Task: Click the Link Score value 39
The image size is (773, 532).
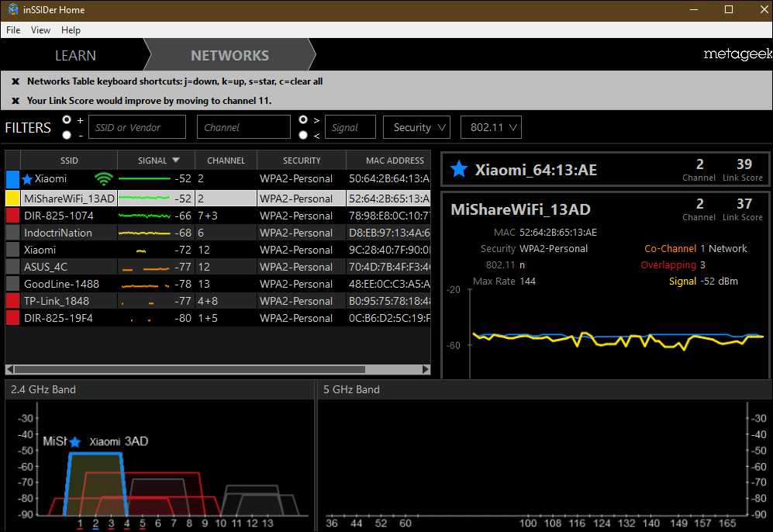Action: coord(744,164)
